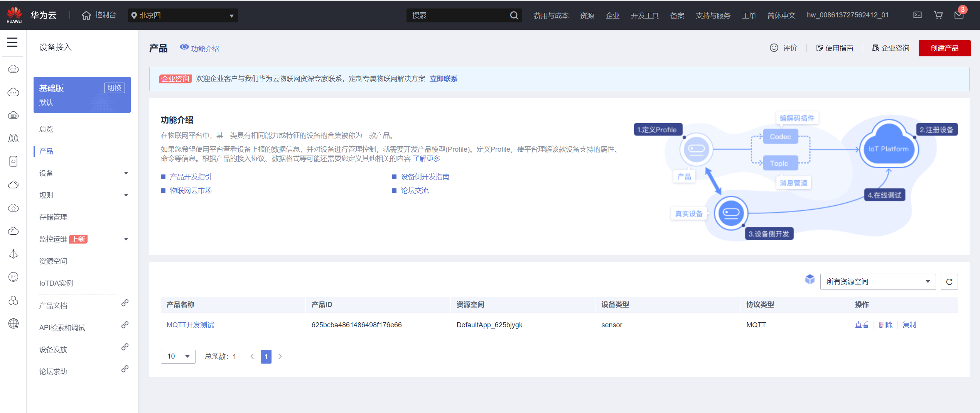Click the 立即联系 link
This screenshot has height=413, width=980.
444,79
